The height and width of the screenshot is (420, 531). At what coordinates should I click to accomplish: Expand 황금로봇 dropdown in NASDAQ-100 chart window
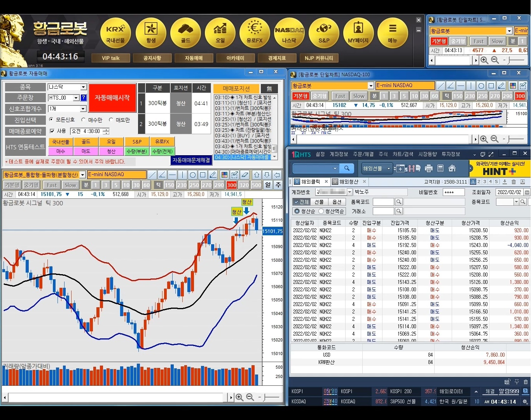click(x=371, y=86)
